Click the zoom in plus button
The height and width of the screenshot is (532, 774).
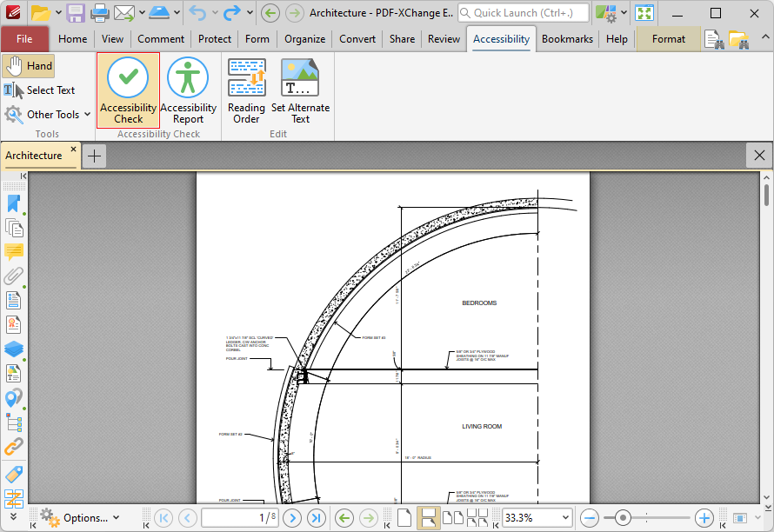tap(704, 518)
